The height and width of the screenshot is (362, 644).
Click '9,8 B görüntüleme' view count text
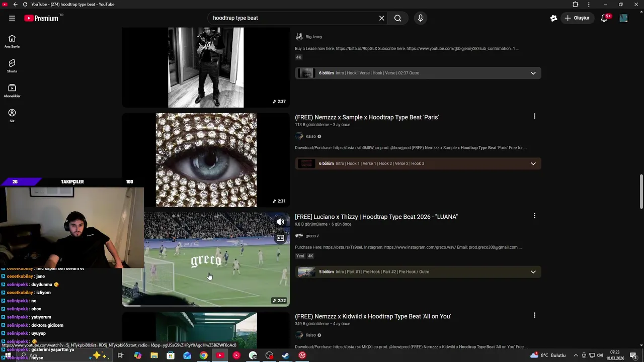[311, 224]
